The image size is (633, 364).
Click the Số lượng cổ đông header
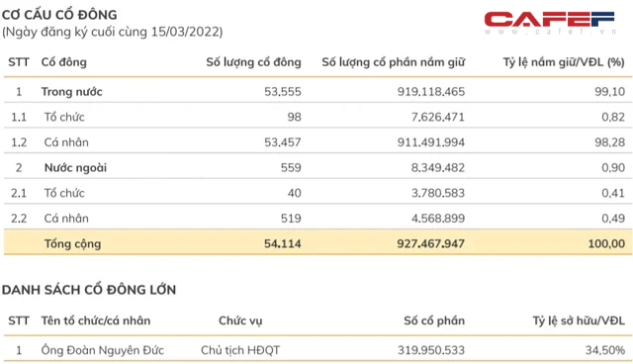(253, 62)
